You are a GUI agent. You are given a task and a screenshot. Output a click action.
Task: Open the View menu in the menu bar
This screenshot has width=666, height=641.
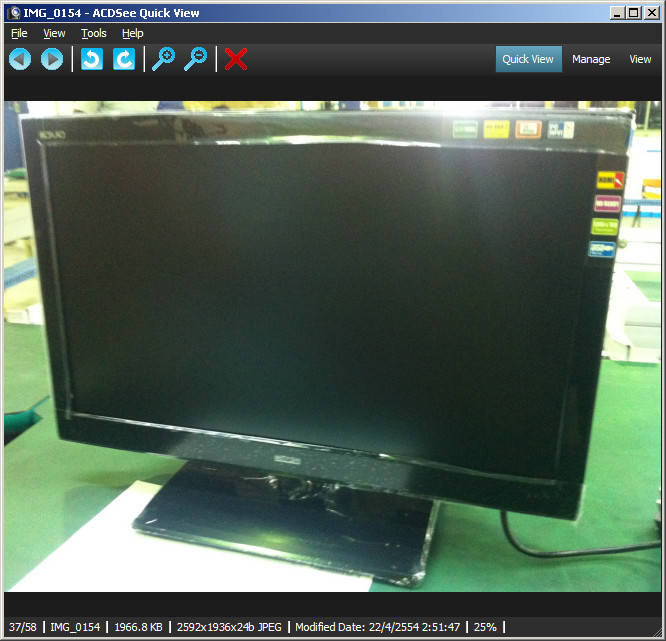coord(54,33)
